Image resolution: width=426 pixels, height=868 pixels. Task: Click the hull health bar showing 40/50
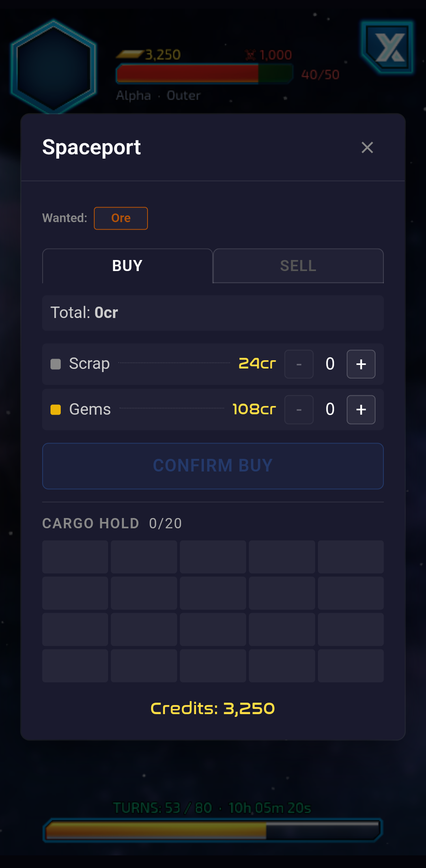204,74
